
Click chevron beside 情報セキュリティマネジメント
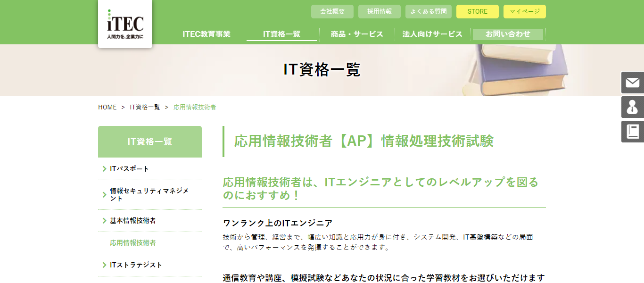104,195
